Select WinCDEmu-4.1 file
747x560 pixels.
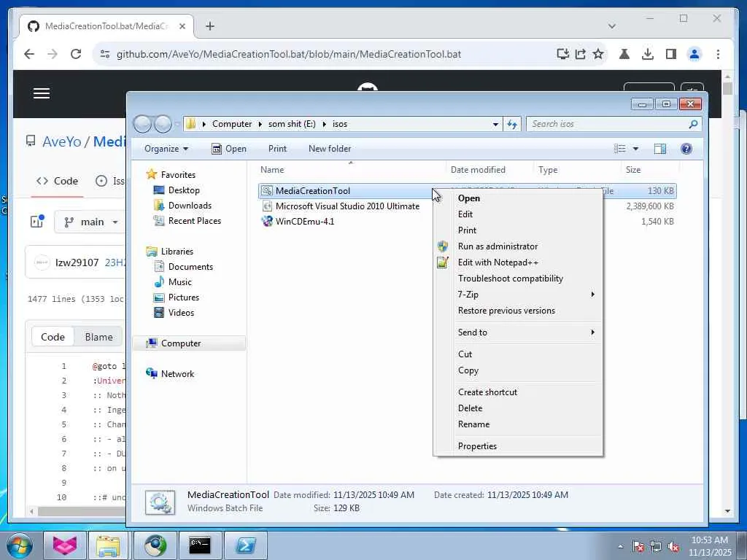click(298, 222)
